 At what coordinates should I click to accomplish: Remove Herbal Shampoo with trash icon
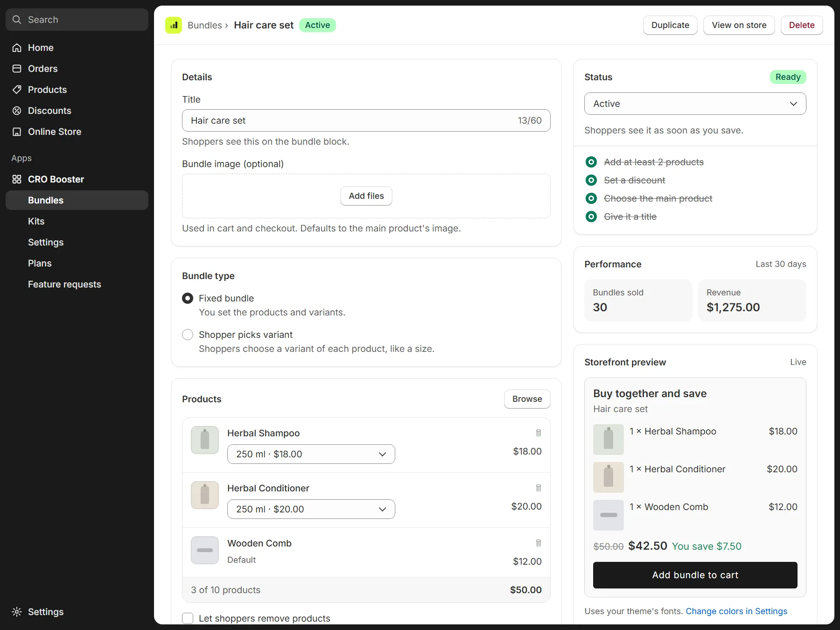tap(539, 433)
